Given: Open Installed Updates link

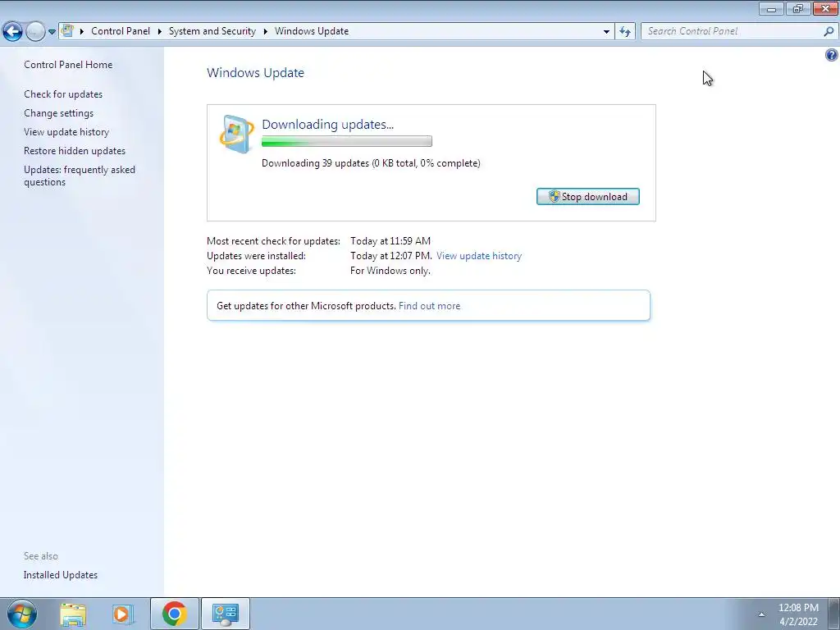Looking at the screenshot, I should coord(61,575).
